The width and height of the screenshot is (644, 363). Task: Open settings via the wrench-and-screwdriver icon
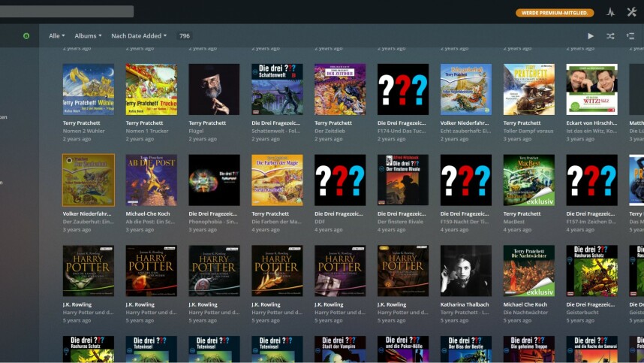632,12
